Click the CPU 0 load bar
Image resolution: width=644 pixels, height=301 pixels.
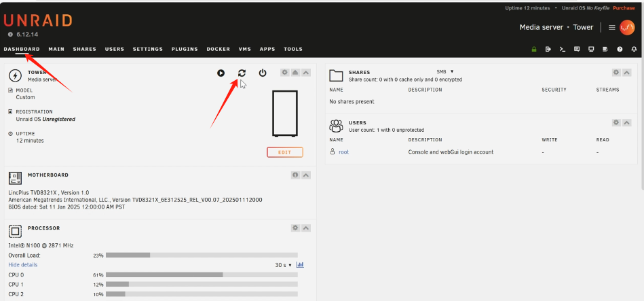pyautogui.click(x=202, y=275)
